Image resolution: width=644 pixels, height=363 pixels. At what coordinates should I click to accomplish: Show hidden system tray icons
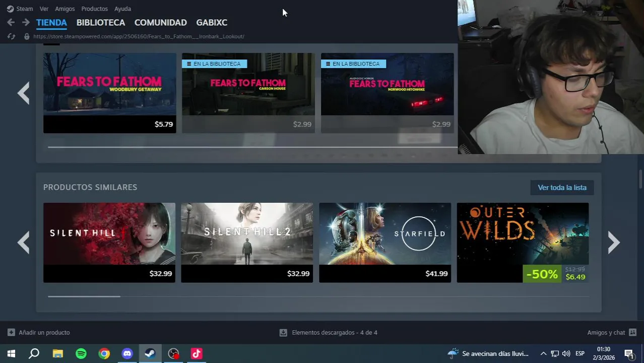point(543,353)
